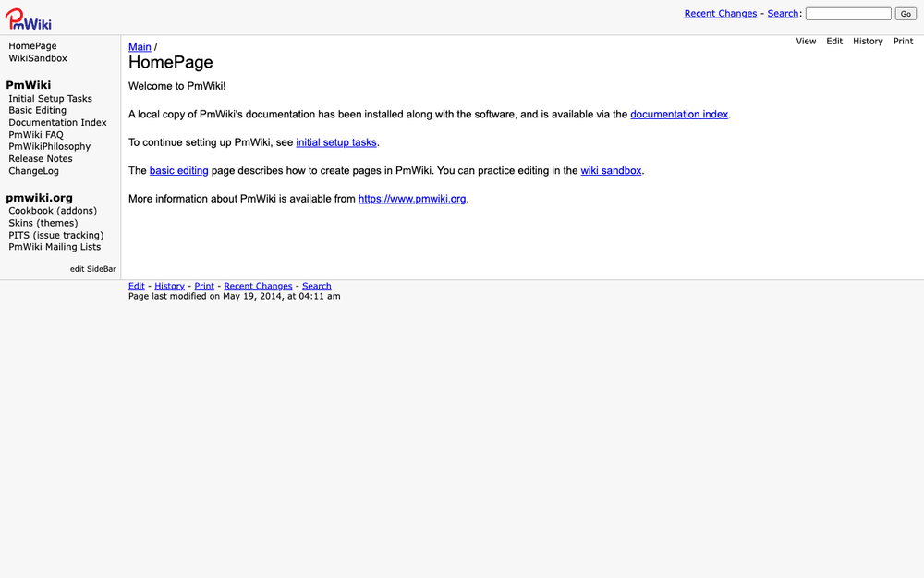924x578 pixels.
Task: Click the Search link beside the search box
Action: tap(783, 14)
